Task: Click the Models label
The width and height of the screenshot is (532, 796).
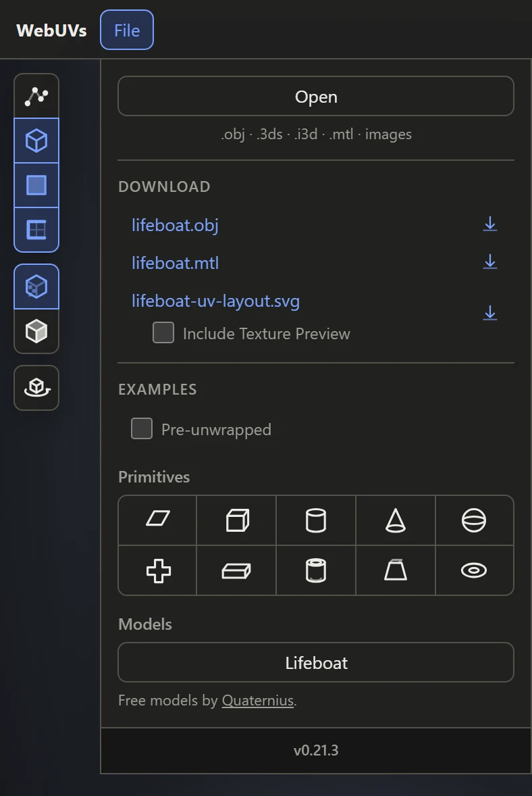Action: [x=145, y=624]
